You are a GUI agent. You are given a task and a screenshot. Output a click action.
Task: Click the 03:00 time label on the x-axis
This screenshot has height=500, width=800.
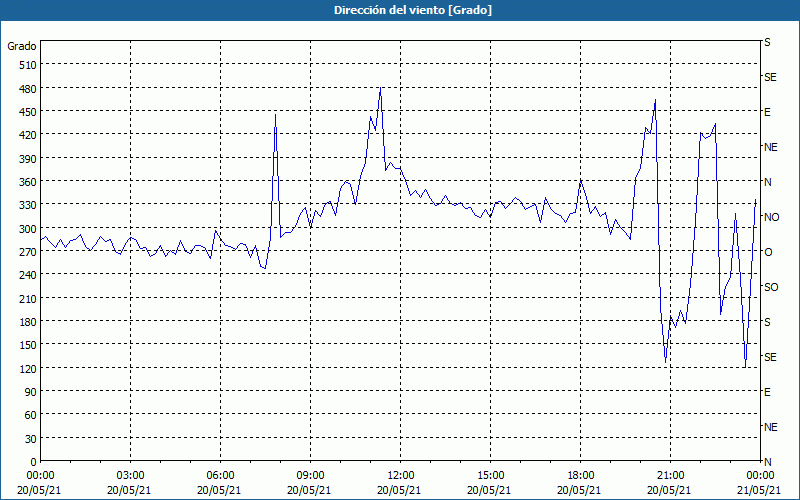pos(130,476)
